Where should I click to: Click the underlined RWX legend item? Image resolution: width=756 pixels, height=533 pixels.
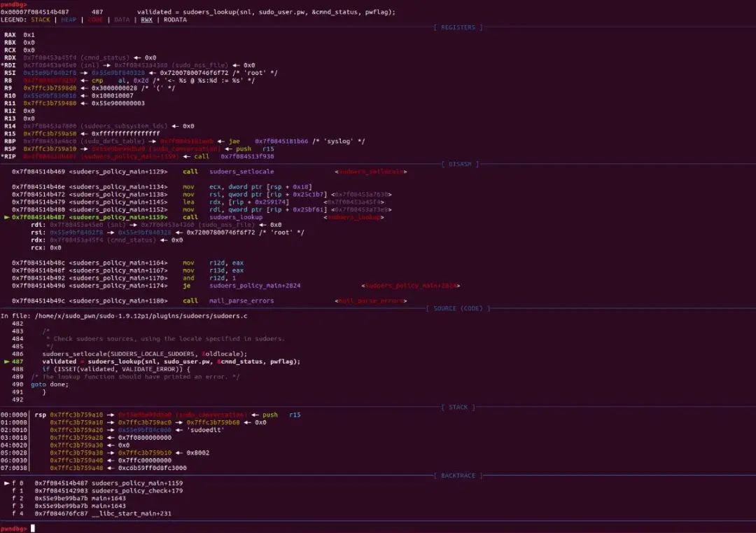coord(146,20)
